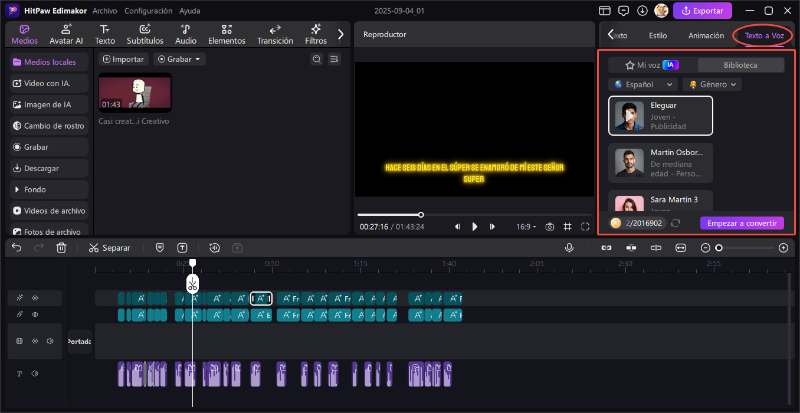
Task: Delete selection with the trash icon
Action: click(61, 247)
